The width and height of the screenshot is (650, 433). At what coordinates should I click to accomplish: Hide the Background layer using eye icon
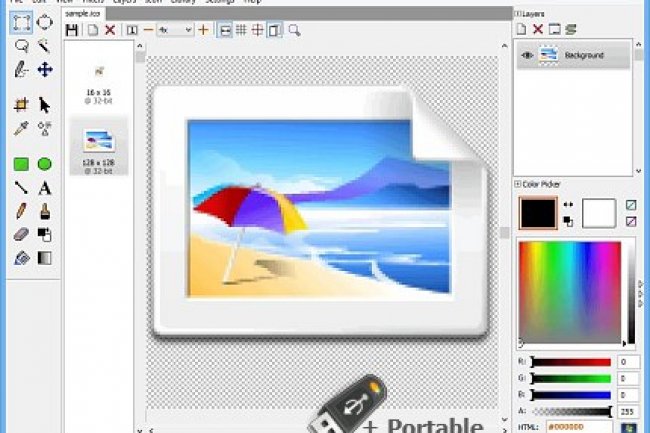click(527, 56)
